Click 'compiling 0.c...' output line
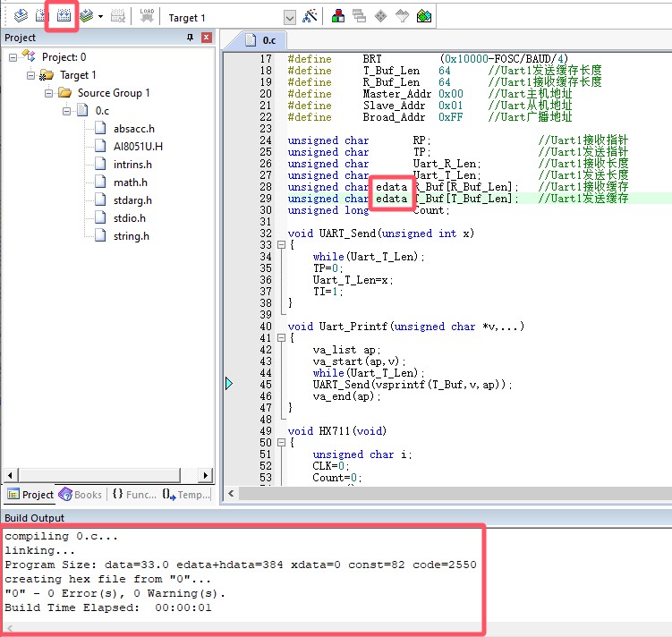This screenshot has height=637, width=672. (x=61, y=536)
